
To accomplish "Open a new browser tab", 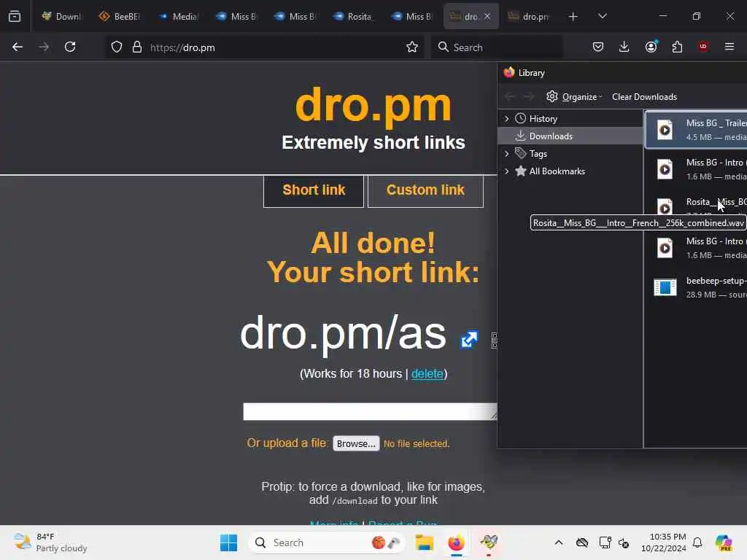I will point(573,17).
